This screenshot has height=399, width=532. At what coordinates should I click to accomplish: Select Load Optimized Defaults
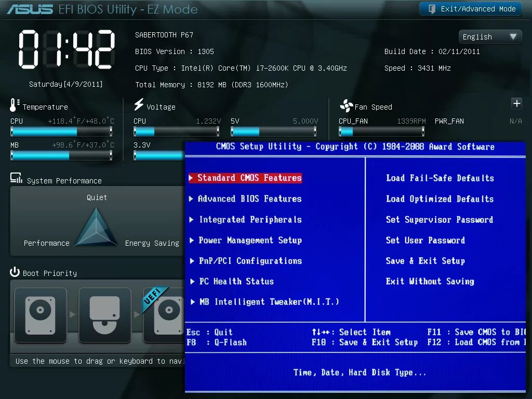click(x=440, y=199)
